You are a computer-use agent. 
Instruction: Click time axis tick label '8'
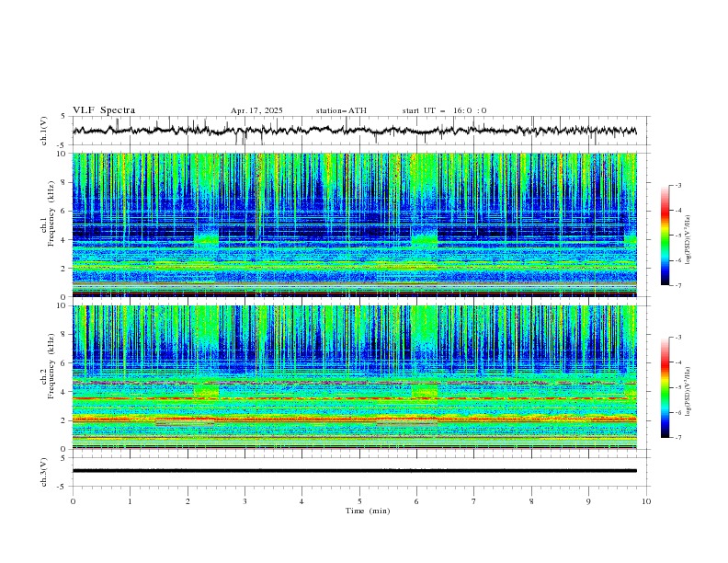pos(531,501)
